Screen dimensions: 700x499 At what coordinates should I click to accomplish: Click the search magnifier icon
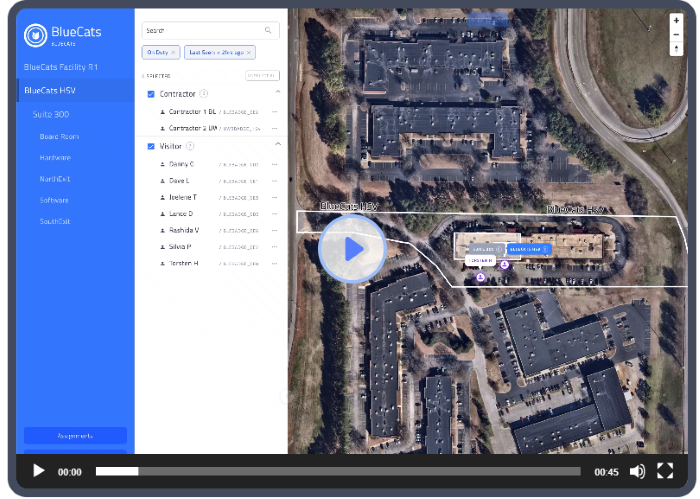268,30
